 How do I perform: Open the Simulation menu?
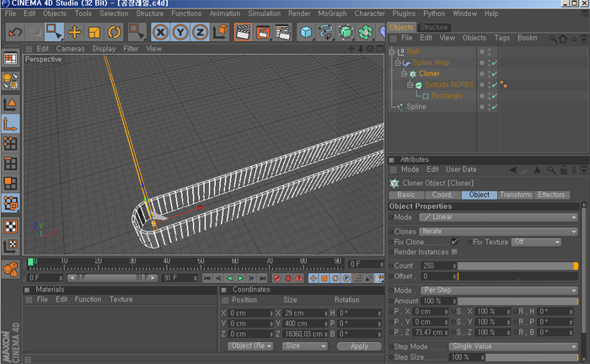pyautogui.click(x=264, y=13)
